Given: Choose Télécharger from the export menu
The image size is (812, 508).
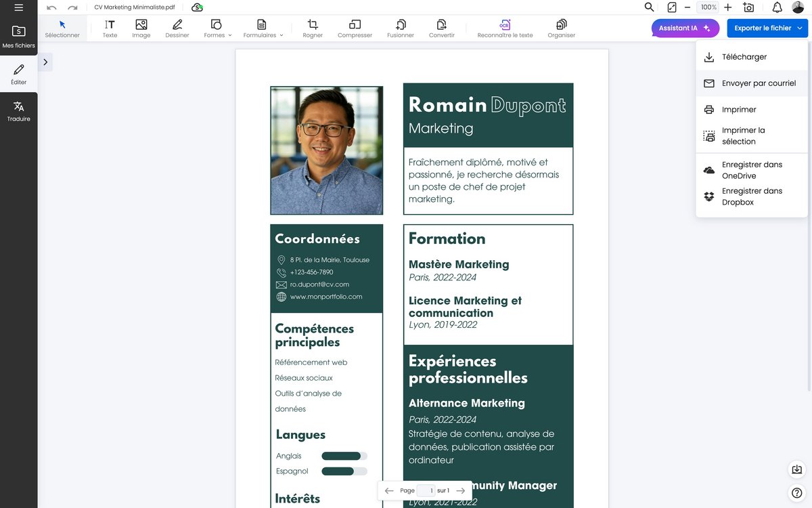Looking at the screenshot, I should pyautogui.click(x=752, y=57).
